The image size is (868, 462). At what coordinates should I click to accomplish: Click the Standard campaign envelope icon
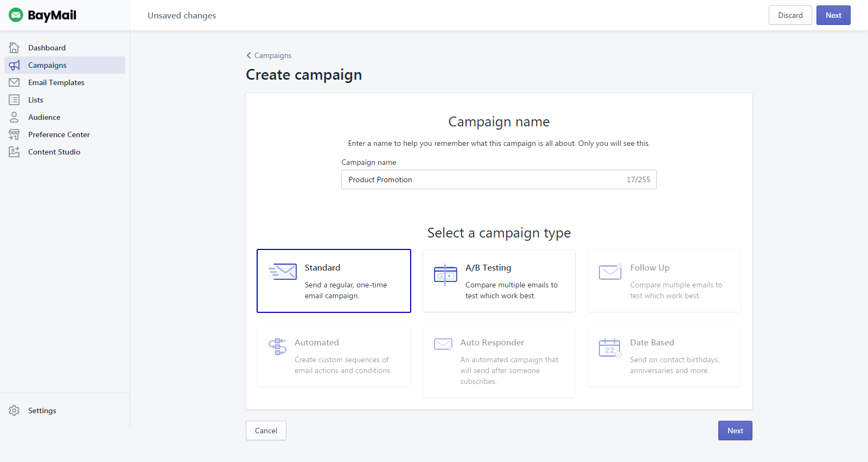[x=282, y=272]
